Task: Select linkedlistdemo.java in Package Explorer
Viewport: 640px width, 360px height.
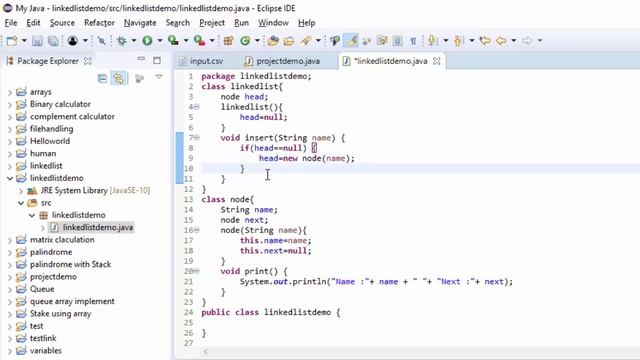Action: click(x=98, y=227)
